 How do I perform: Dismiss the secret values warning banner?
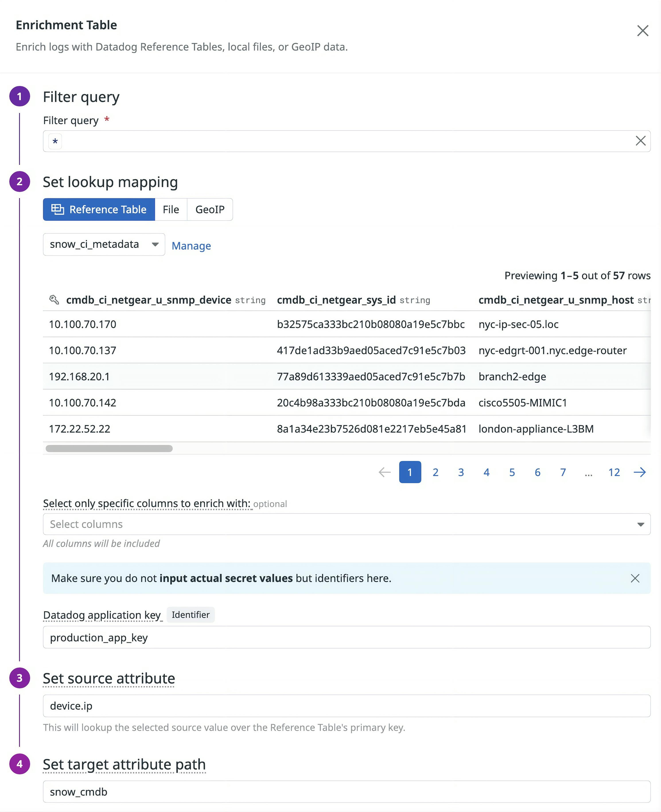pyautogui.click(x=635, y=578)
